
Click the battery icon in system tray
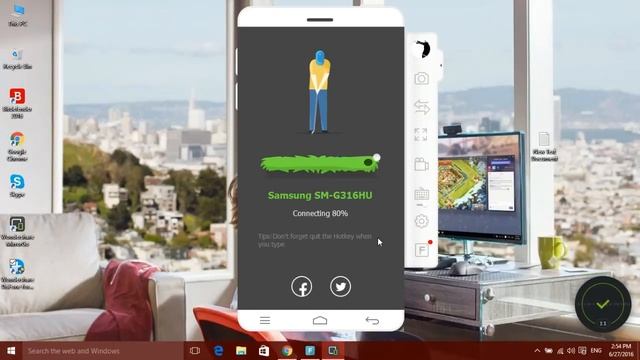pyautogui.click(x=549, y=351)
